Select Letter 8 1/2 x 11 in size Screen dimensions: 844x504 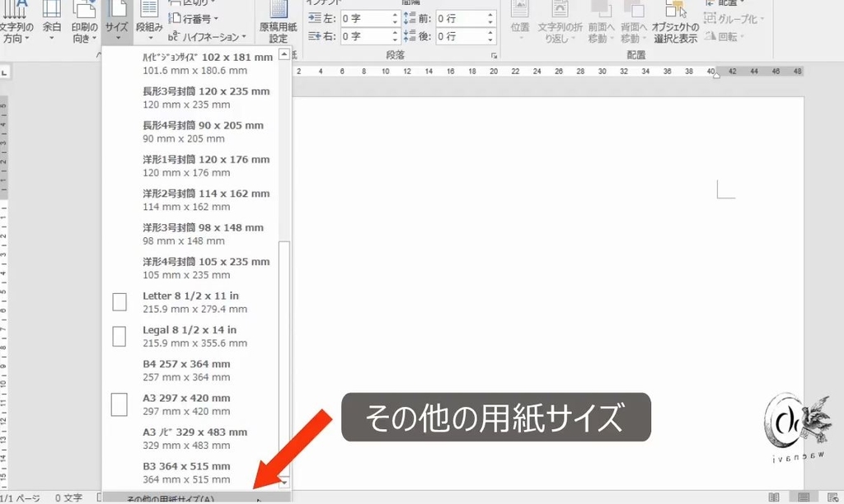tap(190, 302)
